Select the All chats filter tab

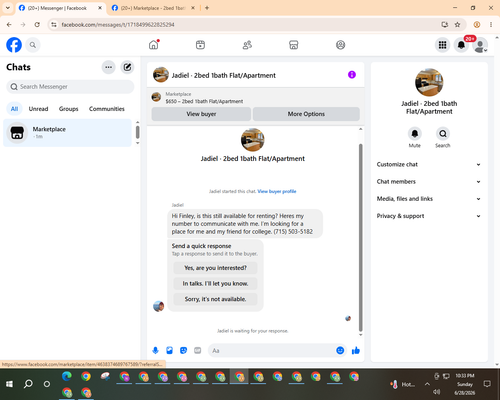14,109
